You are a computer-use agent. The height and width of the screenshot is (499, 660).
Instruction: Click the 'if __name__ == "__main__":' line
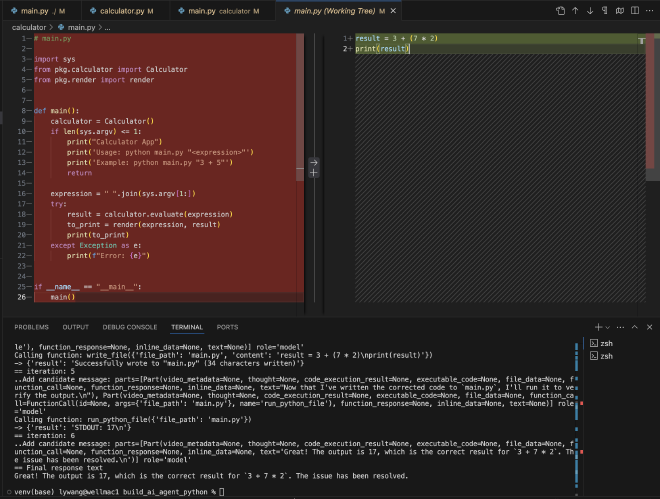88,287
